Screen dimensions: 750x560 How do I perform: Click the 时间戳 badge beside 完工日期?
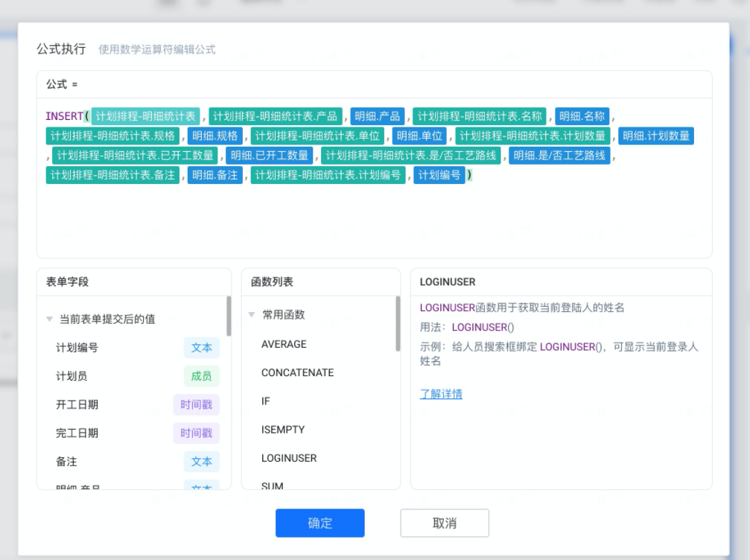click(x=196, y=433)
